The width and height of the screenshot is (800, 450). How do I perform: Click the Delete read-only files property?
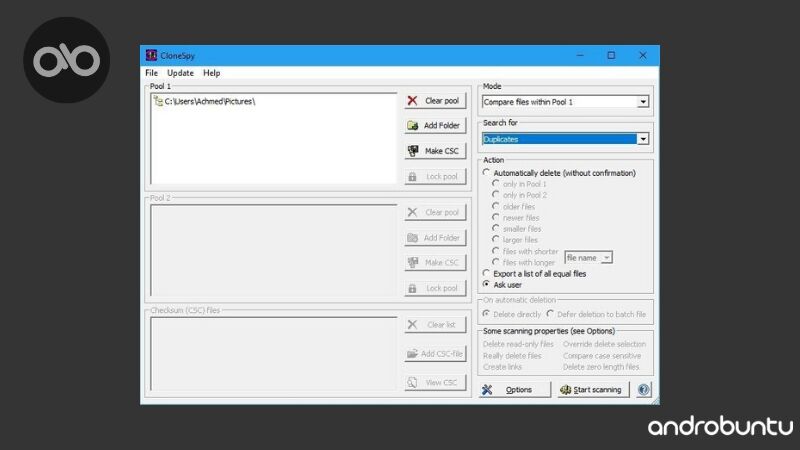coord(518,344)
